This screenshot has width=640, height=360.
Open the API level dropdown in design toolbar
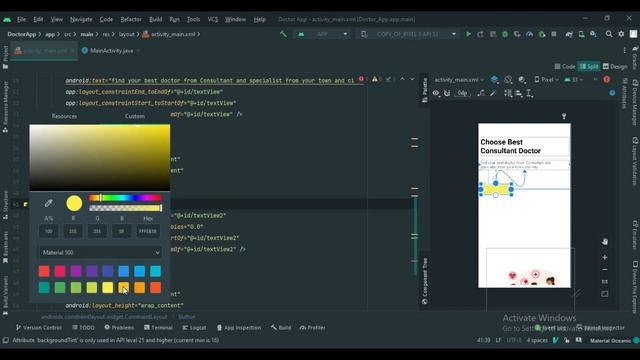point(574,80)
